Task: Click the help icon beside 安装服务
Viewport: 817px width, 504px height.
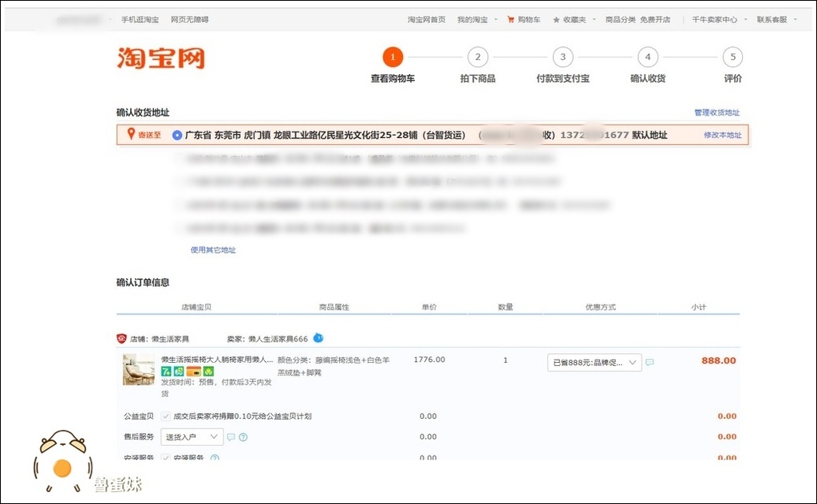Action: (215, 459)
